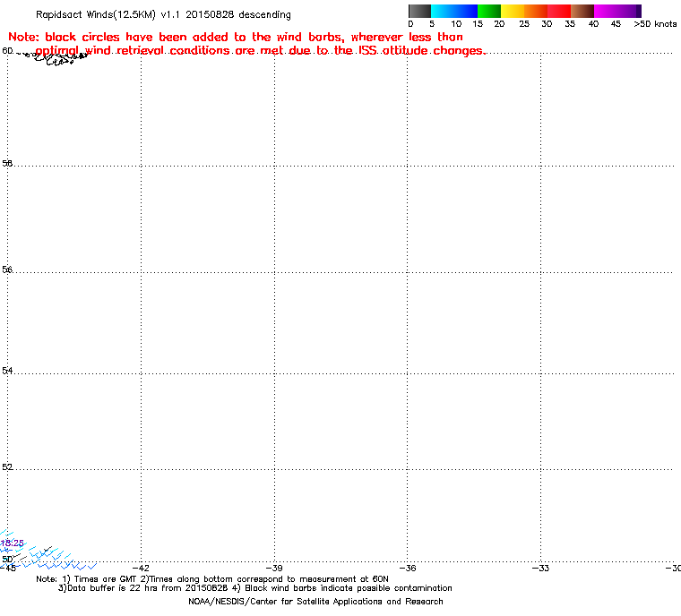Image resolution: width=681 pixels, height=616 pixels.
Task: Click the gray 0–5 knots color segment
Action: click(x=419, y=11)
